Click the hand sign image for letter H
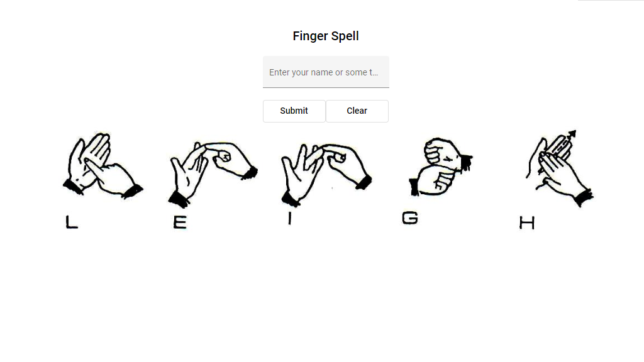Viewport: 644px width, 362px height. [559, 168]
